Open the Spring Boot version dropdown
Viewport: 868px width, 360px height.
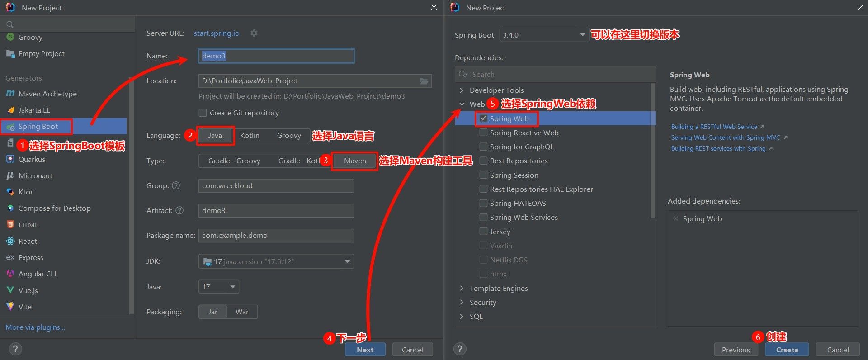tap(544, 35)
